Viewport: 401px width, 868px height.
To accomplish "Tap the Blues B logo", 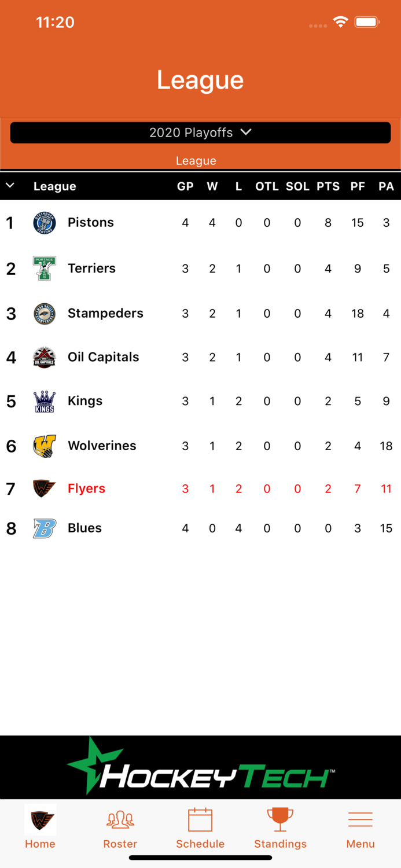I will (44, 528).
